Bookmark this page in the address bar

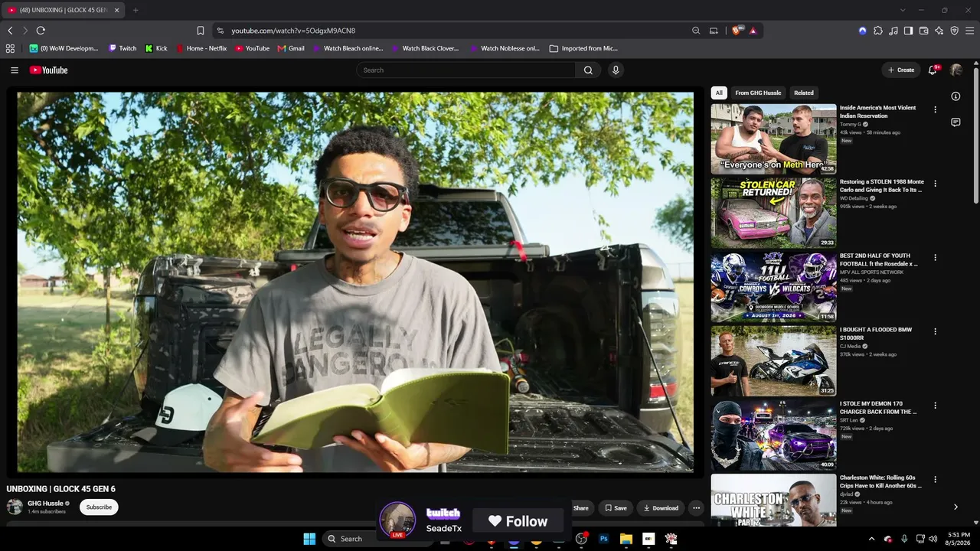click(x=201, y=31)
